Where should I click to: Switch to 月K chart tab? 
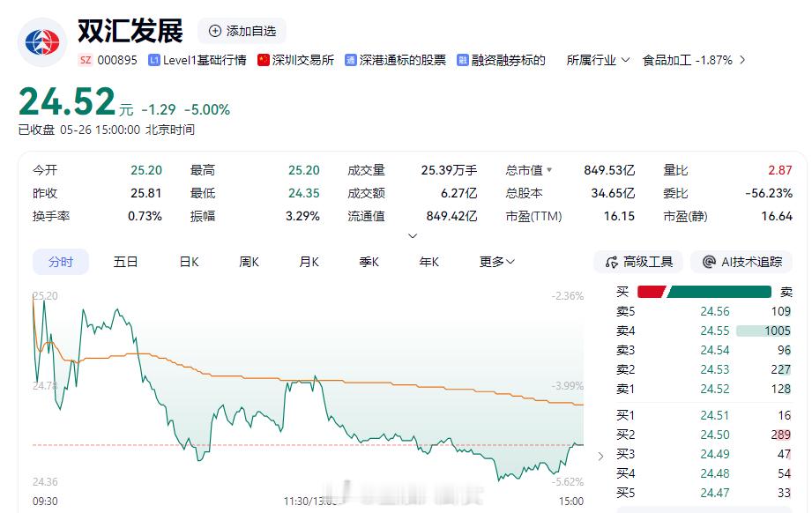click(x=309, y=262)
